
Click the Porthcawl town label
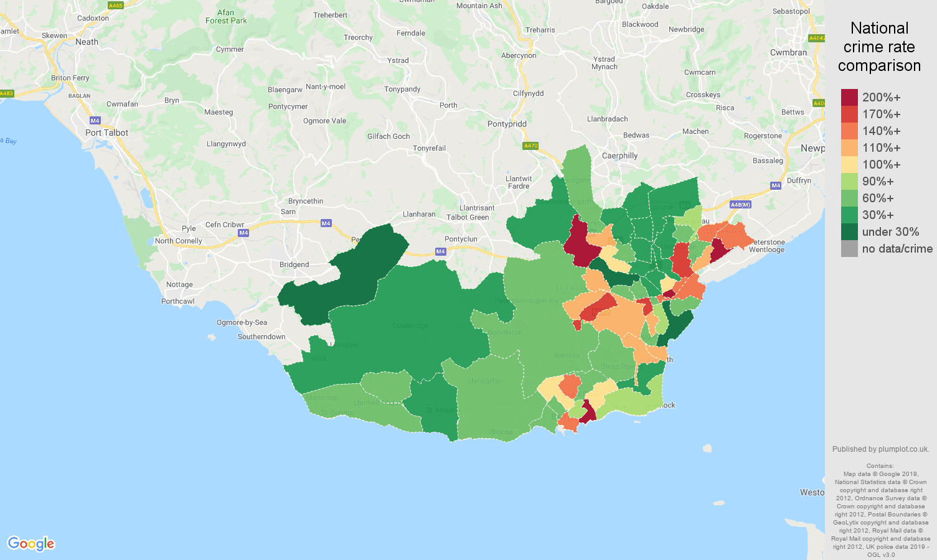point(177,301)
